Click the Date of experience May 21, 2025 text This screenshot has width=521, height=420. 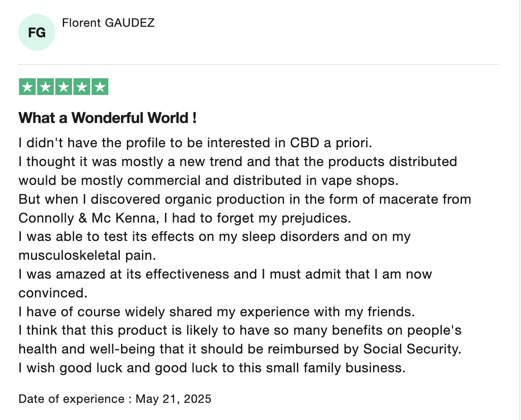[115, 399]
